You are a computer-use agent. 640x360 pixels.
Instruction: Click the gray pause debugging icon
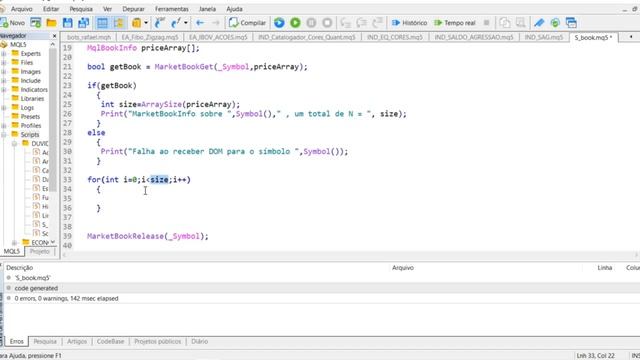click(x=311, y=23)
